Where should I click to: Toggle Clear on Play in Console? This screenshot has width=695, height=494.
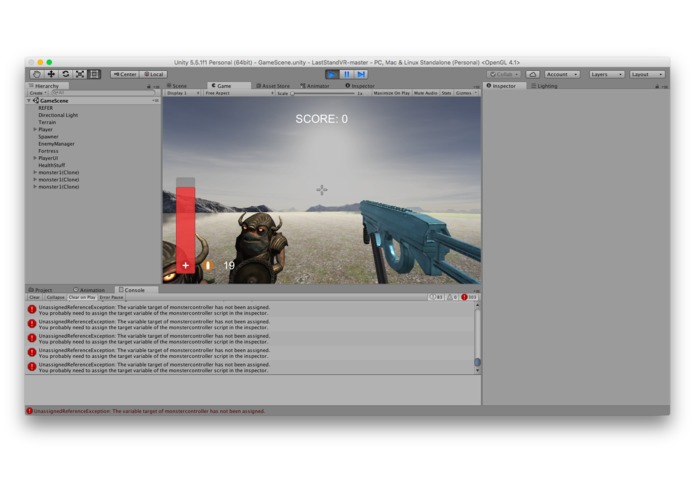[82, 297]
